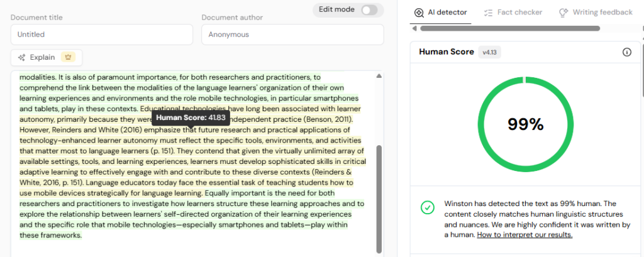
Task: Click the Human Score info icon
Action: (x=626, y=52)
